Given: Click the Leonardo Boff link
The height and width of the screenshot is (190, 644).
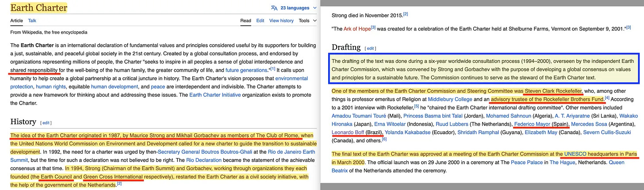Looking at the screenshot, I should (349, 133).
